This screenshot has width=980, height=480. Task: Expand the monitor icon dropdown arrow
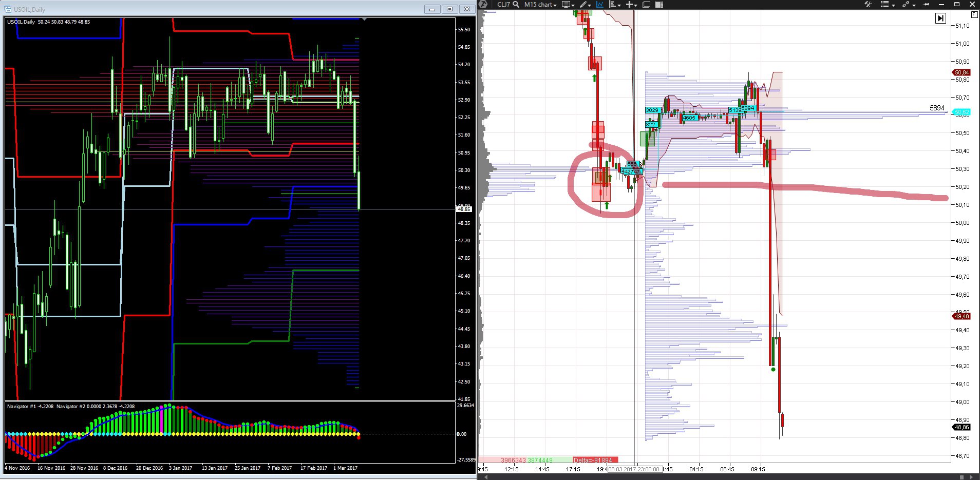pos(573,5)
